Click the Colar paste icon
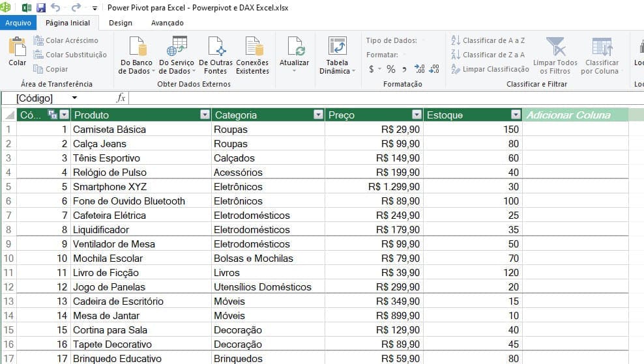This screenshot has height=364, width=644. point(17,49)
